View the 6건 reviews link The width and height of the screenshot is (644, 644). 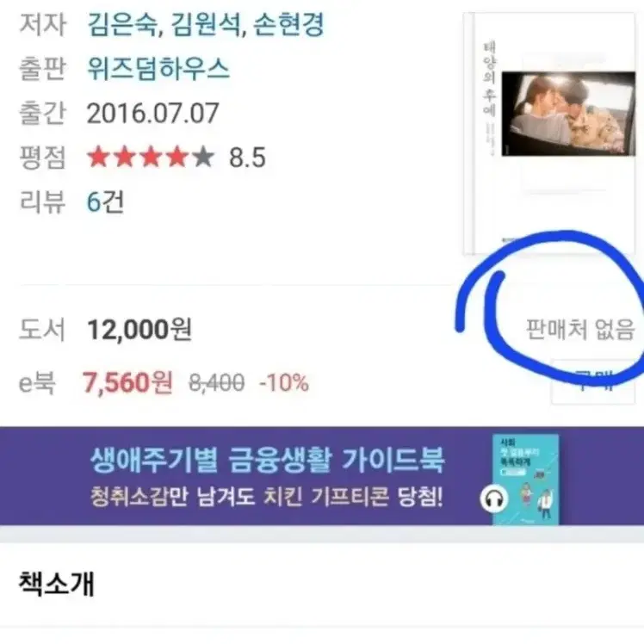105,202
